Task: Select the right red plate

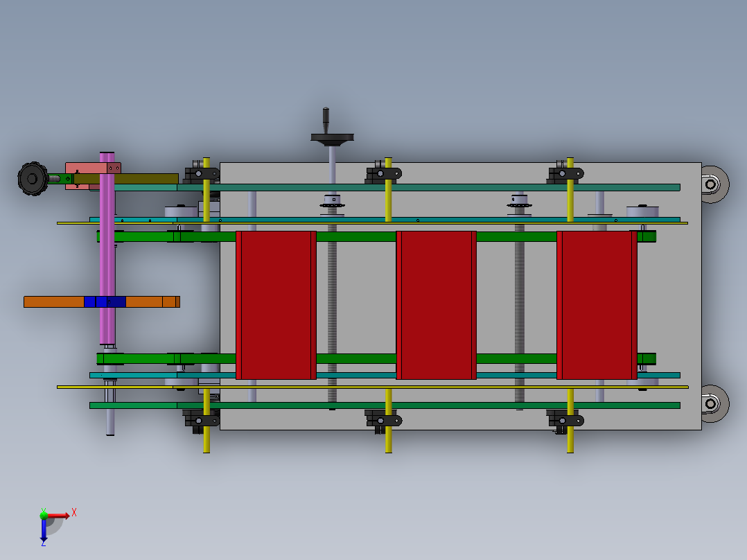Action: click(x=597, y=305)
